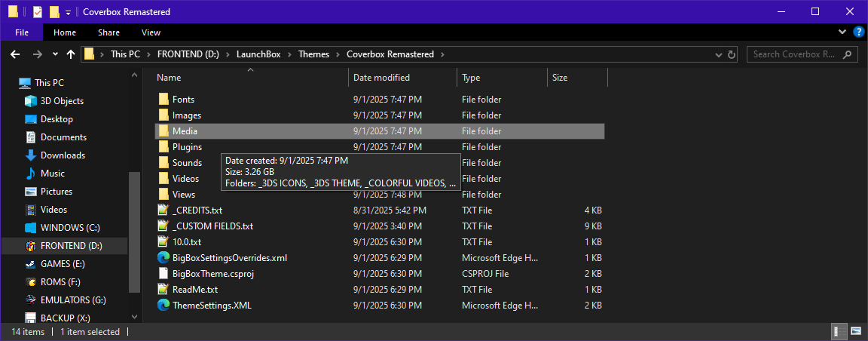Select the Media folder row
Viewport: 868px width, 341px height.
coord(379,131)
